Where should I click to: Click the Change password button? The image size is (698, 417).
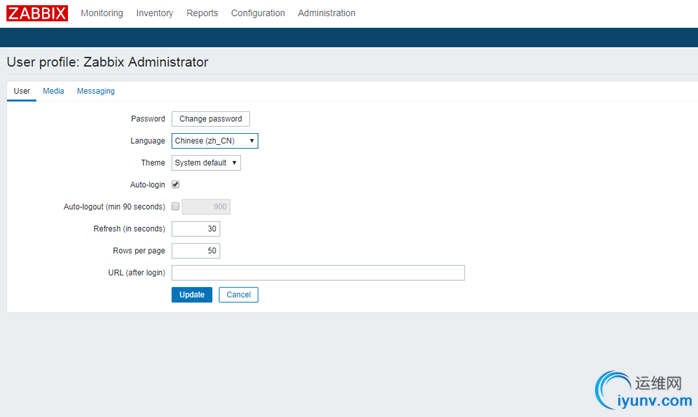[x=211, y=119]
